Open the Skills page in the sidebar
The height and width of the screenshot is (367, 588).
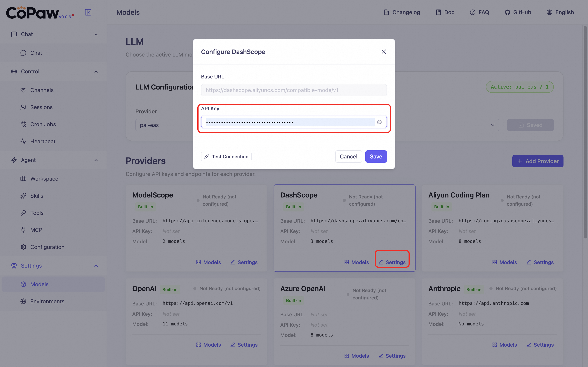click(x=36, y=196)
